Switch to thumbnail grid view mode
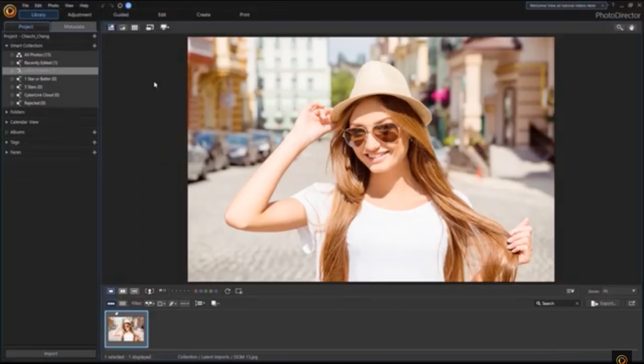This screenshot has width=644, height=364. pyautogui.click(x=134, y=27)
